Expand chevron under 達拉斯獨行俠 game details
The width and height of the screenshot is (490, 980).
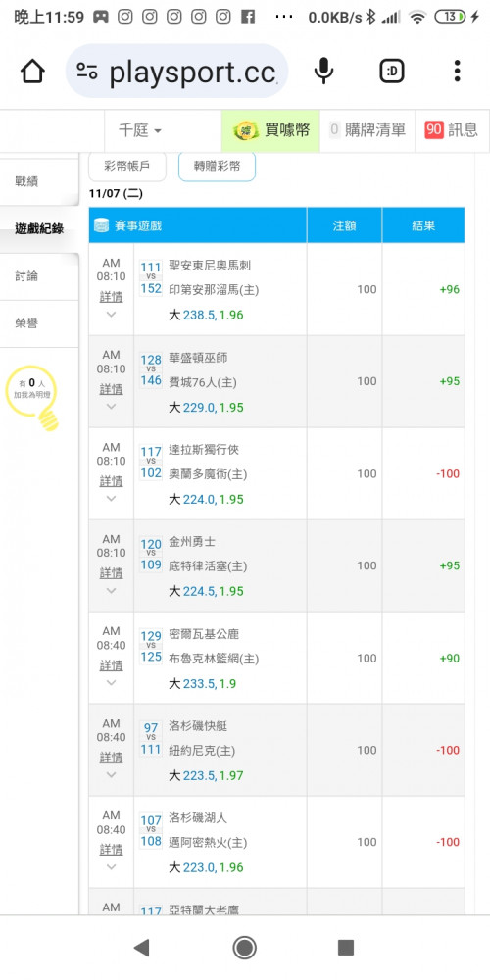click(112, 499)
